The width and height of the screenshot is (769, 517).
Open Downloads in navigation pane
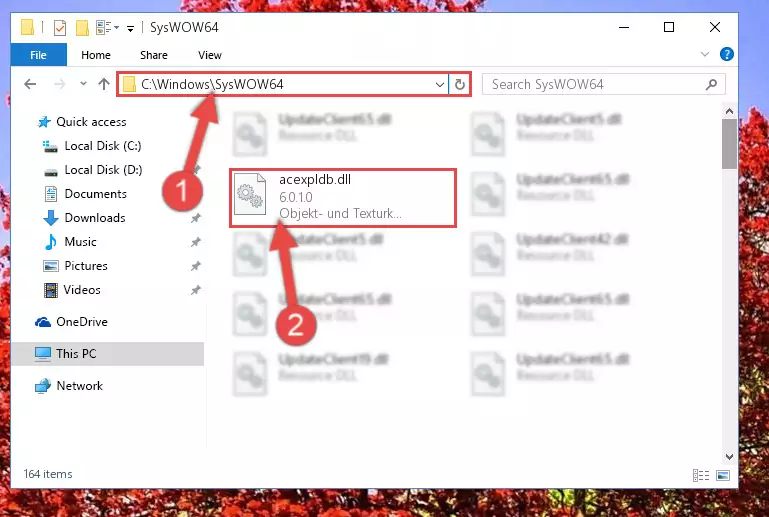coord(95,218)
